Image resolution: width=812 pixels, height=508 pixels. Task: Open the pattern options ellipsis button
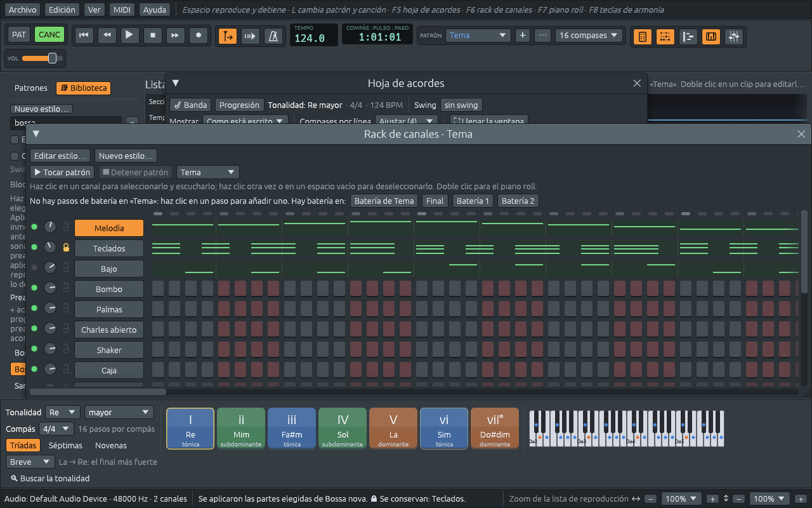click(542, 36)
